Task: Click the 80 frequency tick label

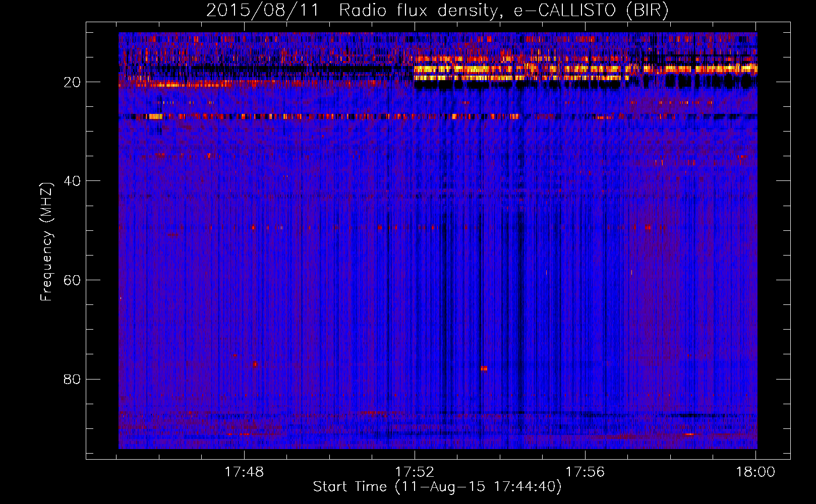Action: pos(72,379)
